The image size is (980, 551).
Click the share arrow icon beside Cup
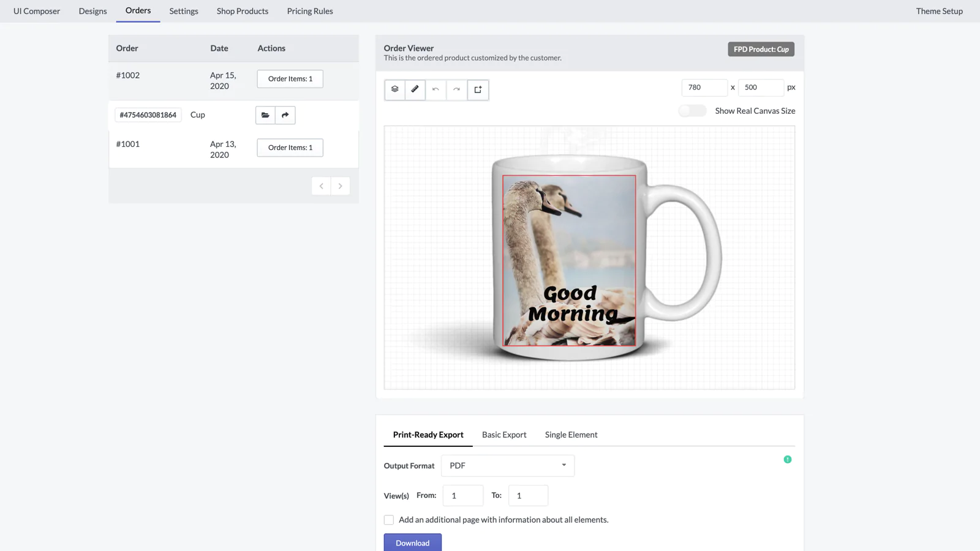pyautogui.click(x=285, y=115)
